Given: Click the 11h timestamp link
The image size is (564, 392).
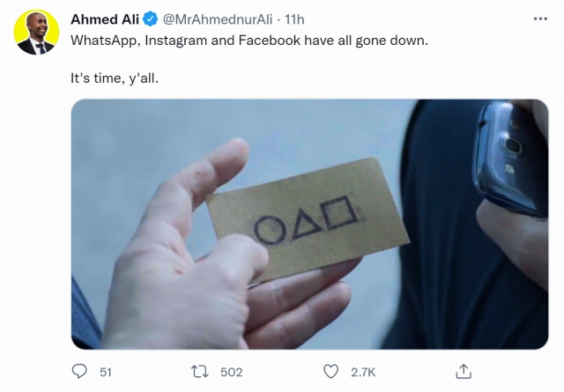Looking at the screenshot, I should point(294,19).
